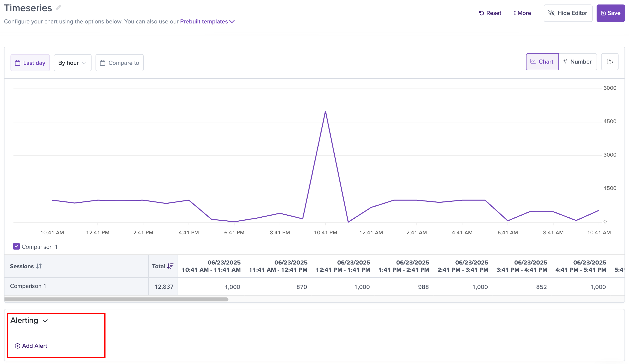
Task: Click the horizontal table scrollbar
Action: pyautogui.click(x=116, y=299)
